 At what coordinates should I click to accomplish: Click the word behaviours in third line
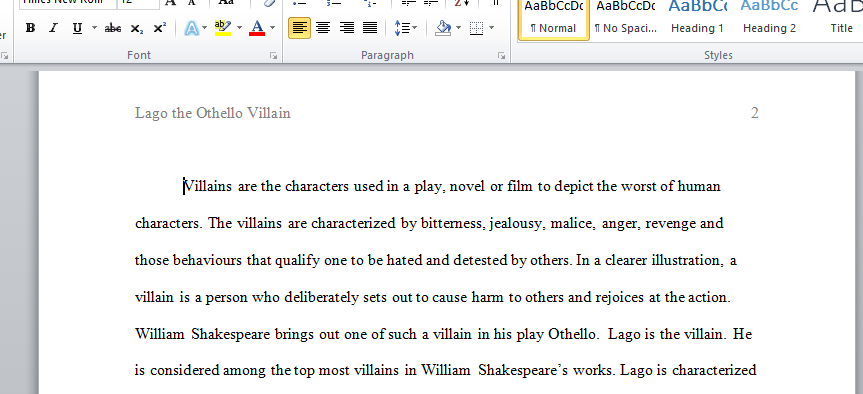coord(207,260)
